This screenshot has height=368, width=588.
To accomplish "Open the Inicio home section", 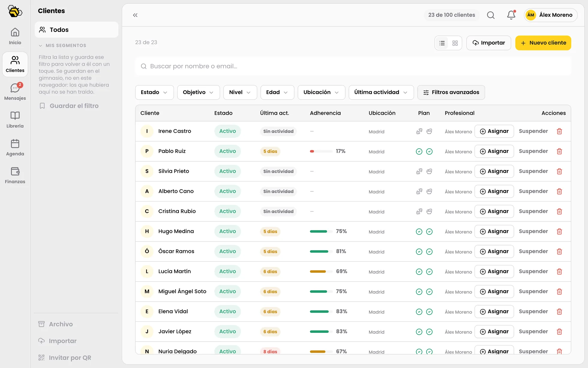I will click(15, 36).
